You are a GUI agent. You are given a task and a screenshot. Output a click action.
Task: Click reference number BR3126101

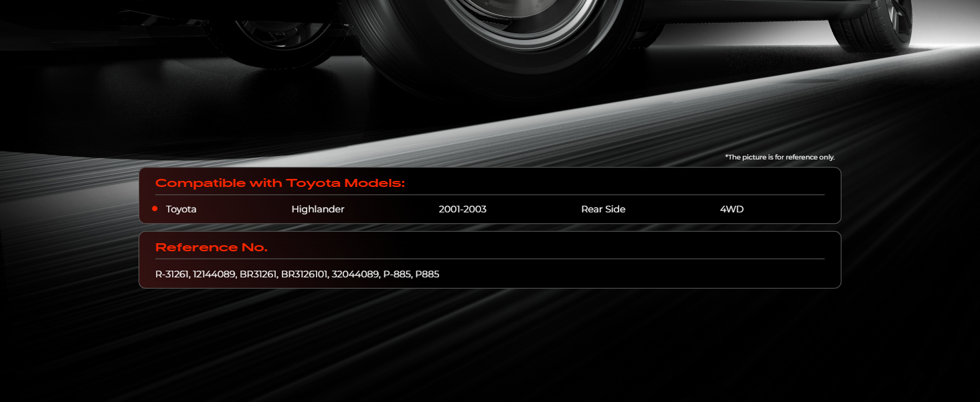[305, 274]
